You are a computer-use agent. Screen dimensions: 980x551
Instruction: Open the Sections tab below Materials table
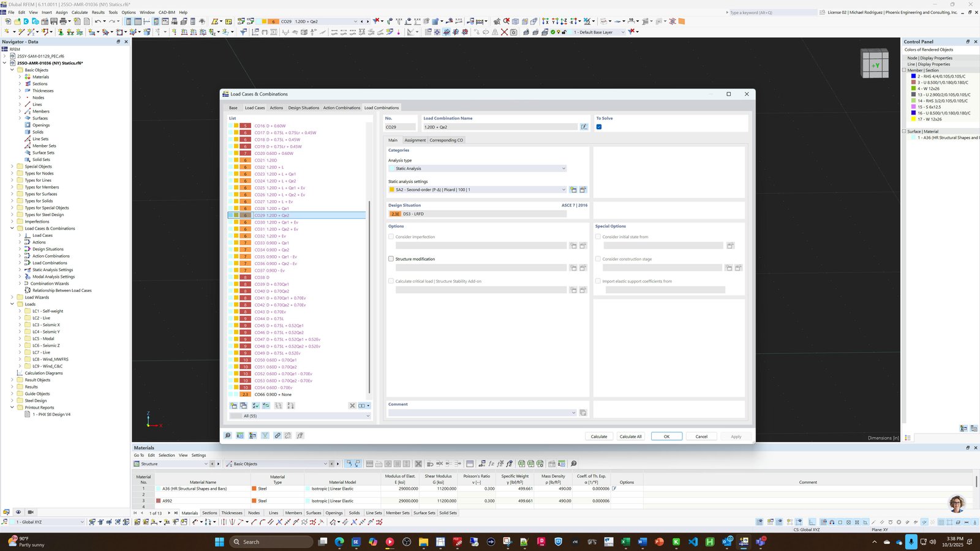pos(209,513)
